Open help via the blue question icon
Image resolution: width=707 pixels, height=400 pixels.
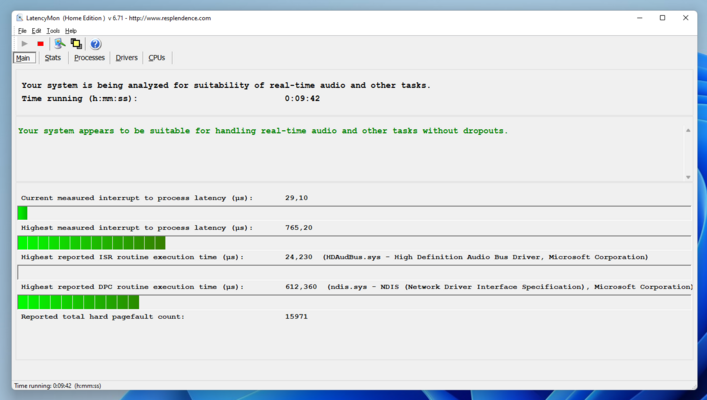(95, 44)
